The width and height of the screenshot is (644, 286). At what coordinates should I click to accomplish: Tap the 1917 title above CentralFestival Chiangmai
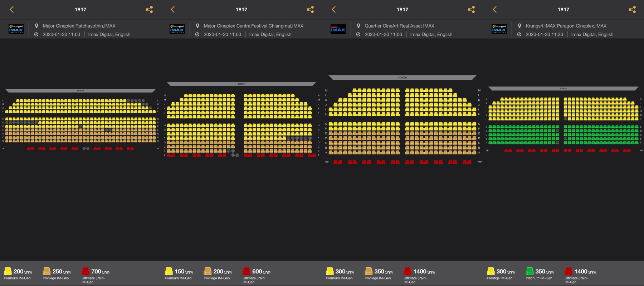pyautogui.click(x=241, y=10)
